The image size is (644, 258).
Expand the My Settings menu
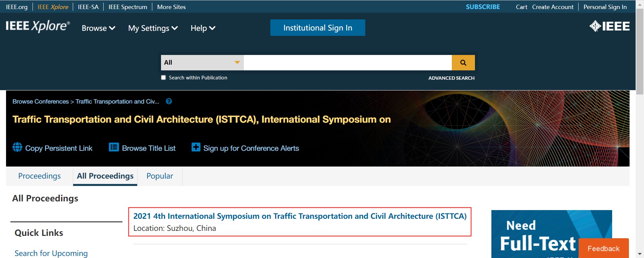153,28
